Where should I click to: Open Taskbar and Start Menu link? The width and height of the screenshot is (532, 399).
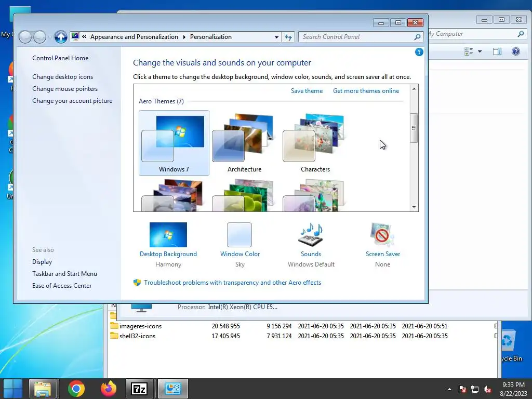coord(64,273)
